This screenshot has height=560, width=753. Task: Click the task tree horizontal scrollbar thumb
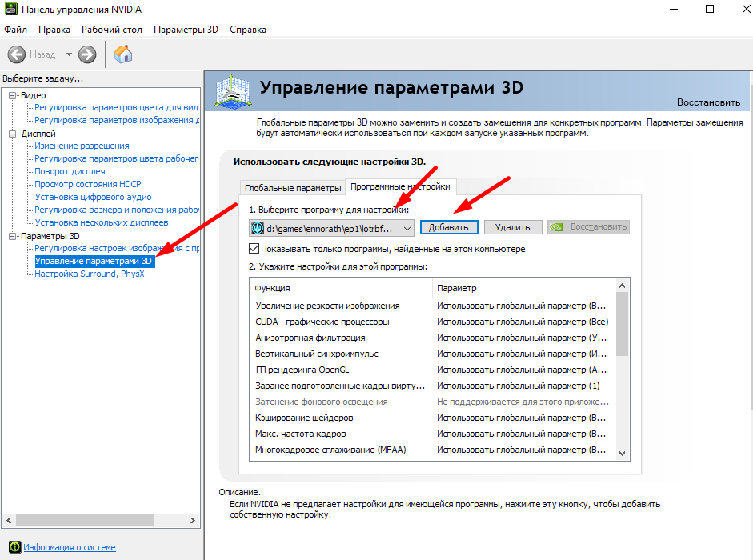(x=85, y=520)
